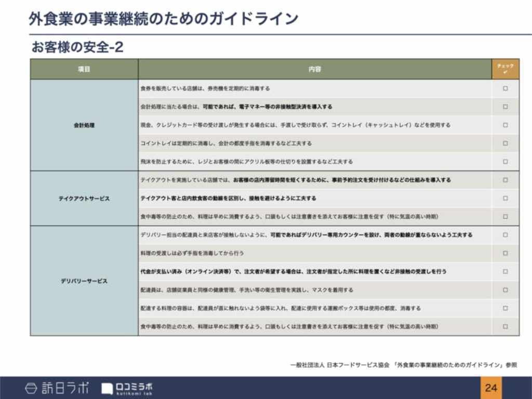Tick checkbox for 電子マネー等の非接触型決済 row

pyautogui.click(x=505, y=107)
